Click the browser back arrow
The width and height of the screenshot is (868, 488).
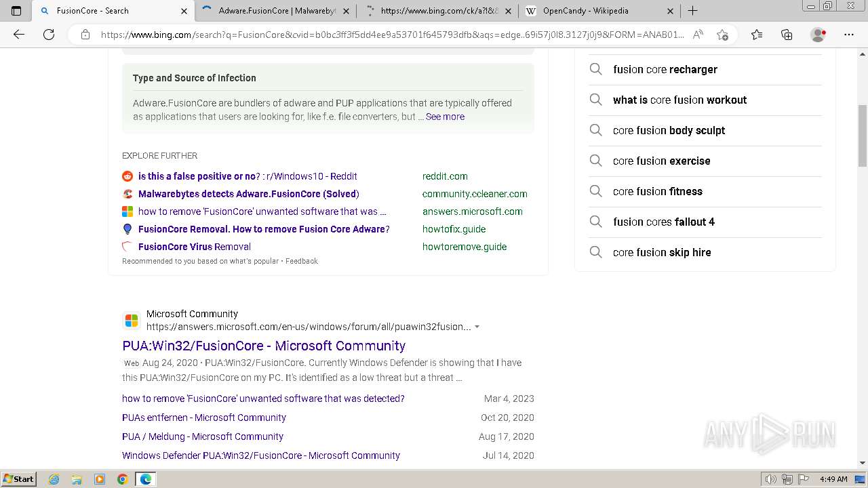(x=19, y=35)
